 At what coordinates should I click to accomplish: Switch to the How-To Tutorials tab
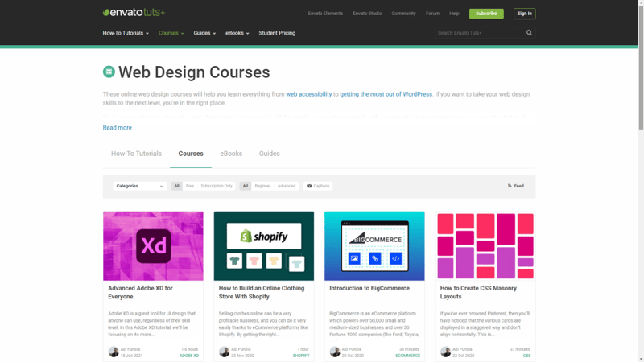point(136,154)
